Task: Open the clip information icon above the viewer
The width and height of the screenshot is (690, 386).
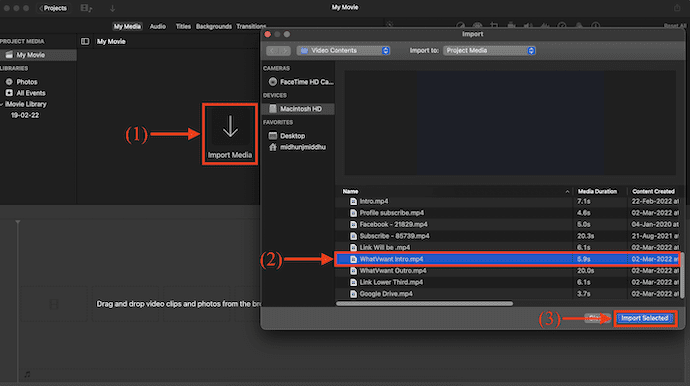Action: coord(595,26)
